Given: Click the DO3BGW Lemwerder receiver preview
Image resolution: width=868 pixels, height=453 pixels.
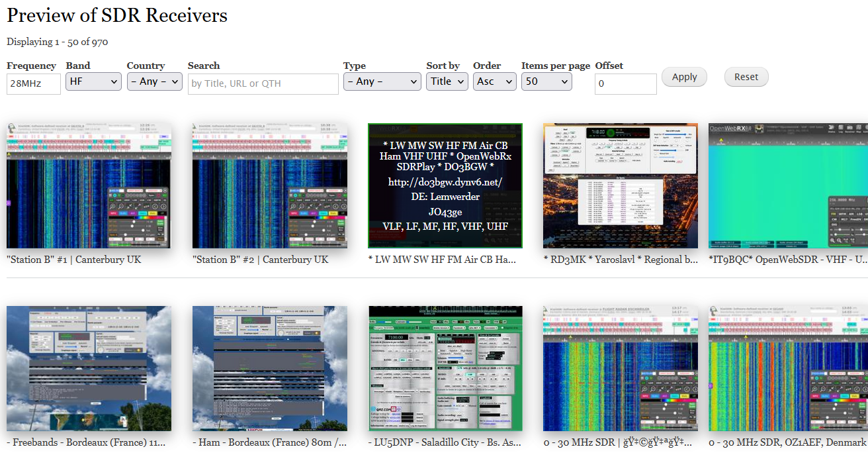Looking at the screenshot, I should coord(445,185).
